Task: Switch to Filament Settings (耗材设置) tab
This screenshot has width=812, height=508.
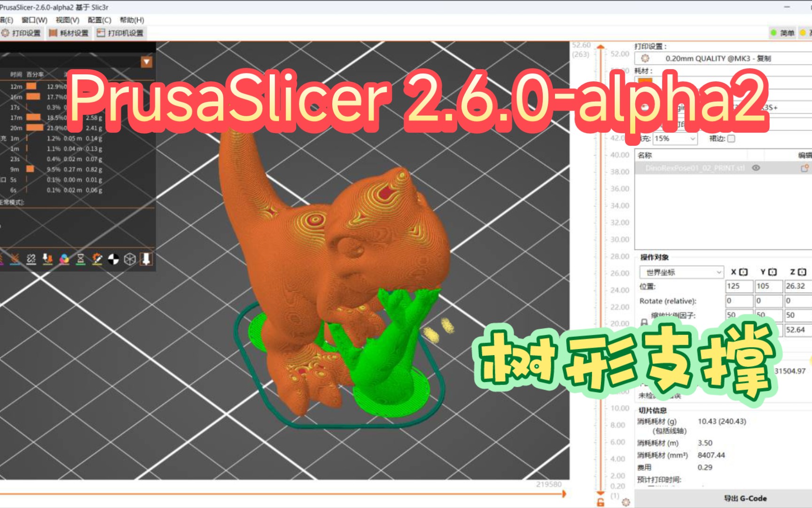Action: pos(69,33)
